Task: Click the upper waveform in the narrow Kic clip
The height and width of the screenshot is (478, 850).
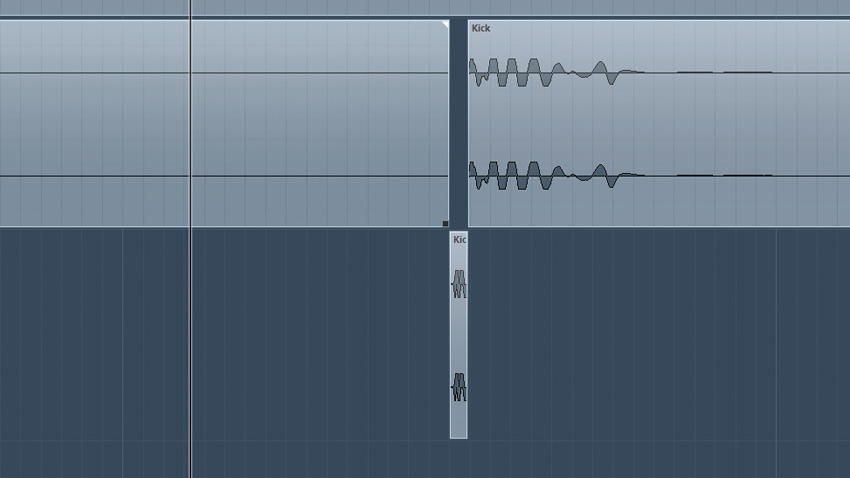Action: click(x=459, y=283)
